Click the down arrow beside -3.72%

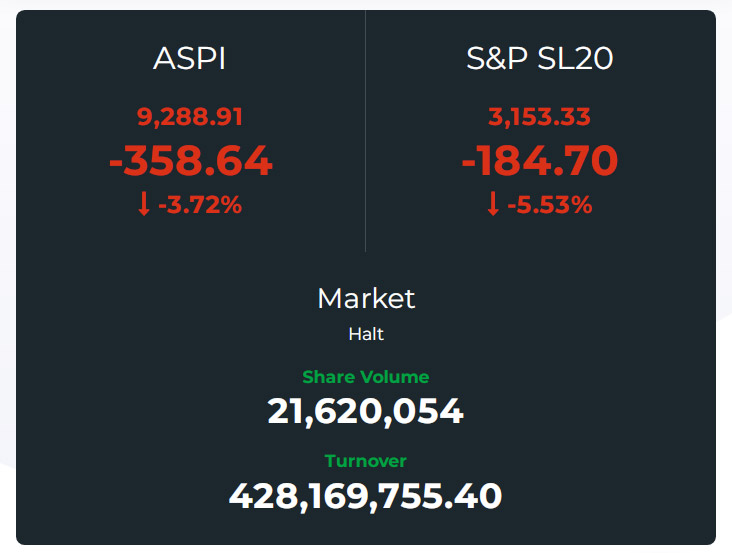(144, 205)
